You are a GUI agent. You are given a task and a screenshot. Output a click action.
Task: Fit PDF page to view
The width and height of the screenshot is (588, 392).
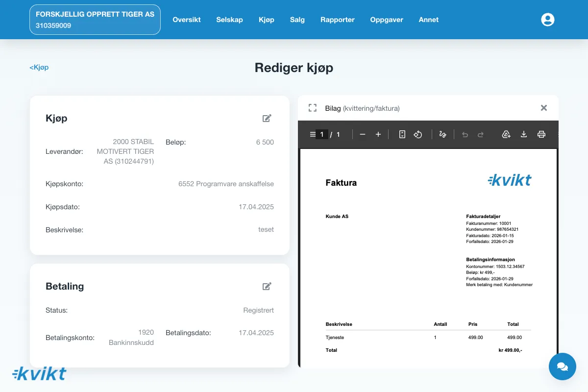pos(402,134)
